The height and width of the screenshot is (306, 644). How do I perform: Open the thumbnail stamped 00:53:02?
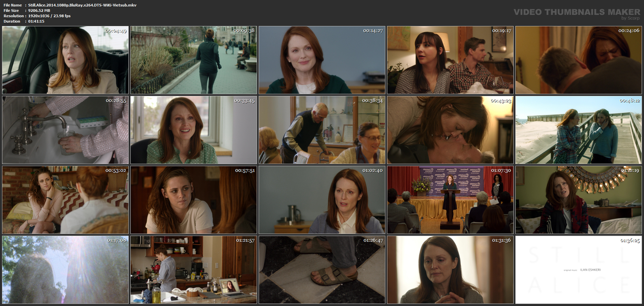[65, 200]
